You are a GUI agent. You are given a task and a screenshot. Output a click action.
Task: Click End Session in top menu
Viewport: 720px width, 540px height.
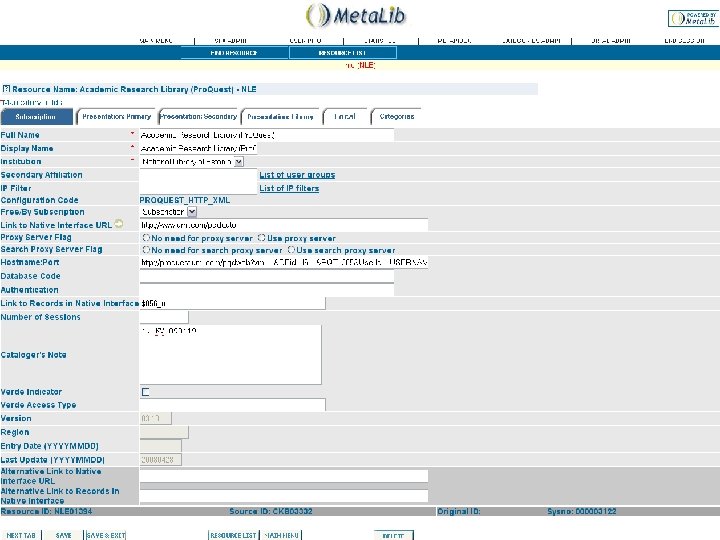point(684,40)
